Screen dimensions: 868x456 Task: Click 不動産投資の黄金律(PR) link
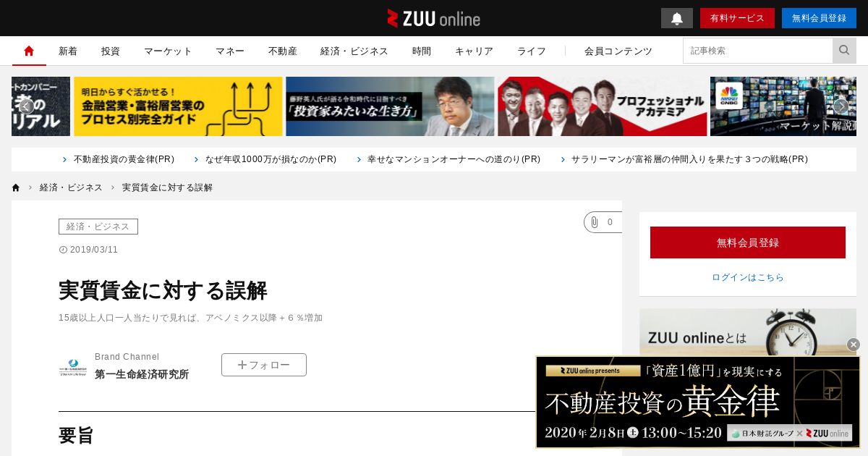click(x=124, y=159)
